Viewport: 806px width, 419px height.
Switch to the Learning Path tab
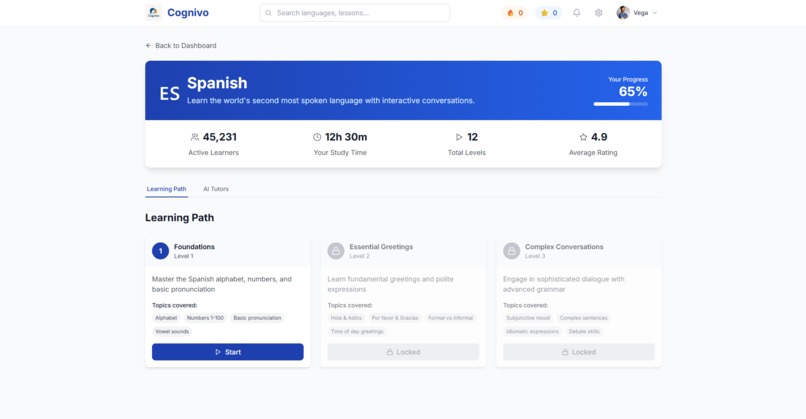pos(167,189)
